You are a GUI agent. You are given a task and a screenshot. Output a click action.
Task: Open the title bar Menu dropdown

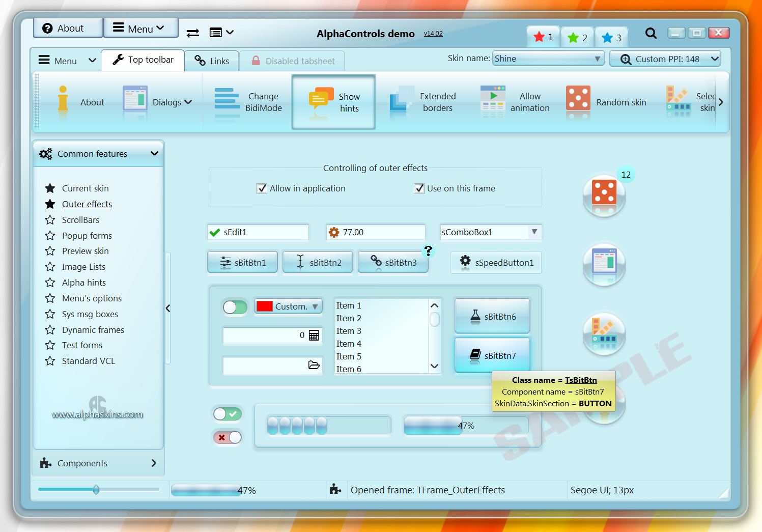pyautogui.click(x=140, y=28)
